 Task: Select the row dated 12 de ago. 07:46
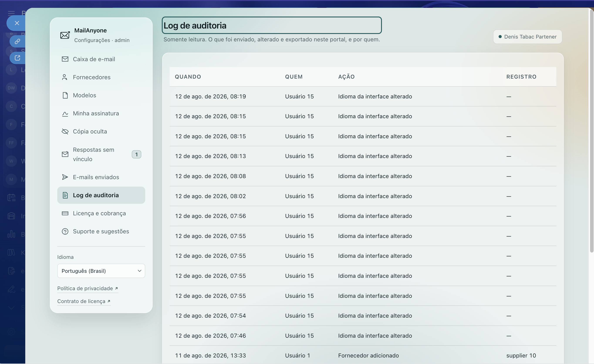[363, 336]
